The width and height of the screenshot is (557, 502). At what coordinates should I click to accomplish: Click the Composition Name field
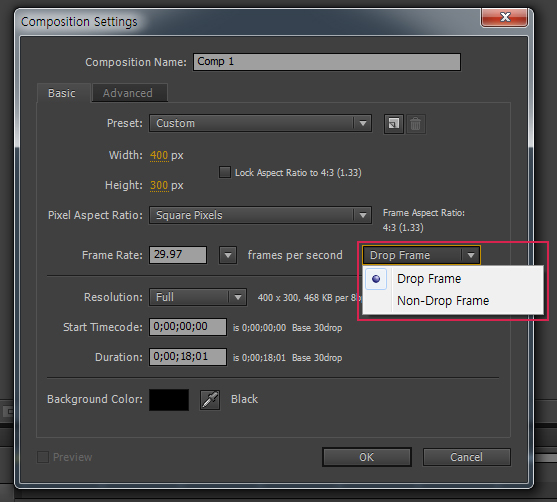[327, 62]
